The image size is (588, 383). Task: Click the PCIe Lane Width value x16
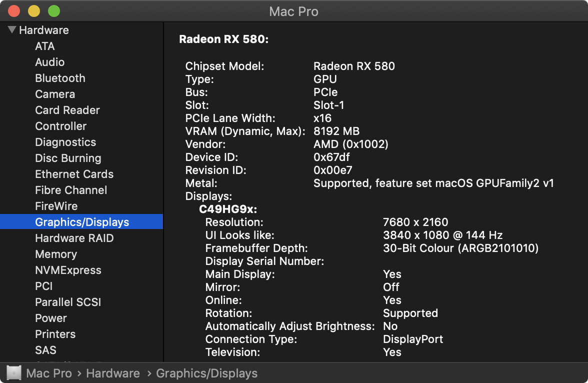pyautogui.click(x=322, y=118)
